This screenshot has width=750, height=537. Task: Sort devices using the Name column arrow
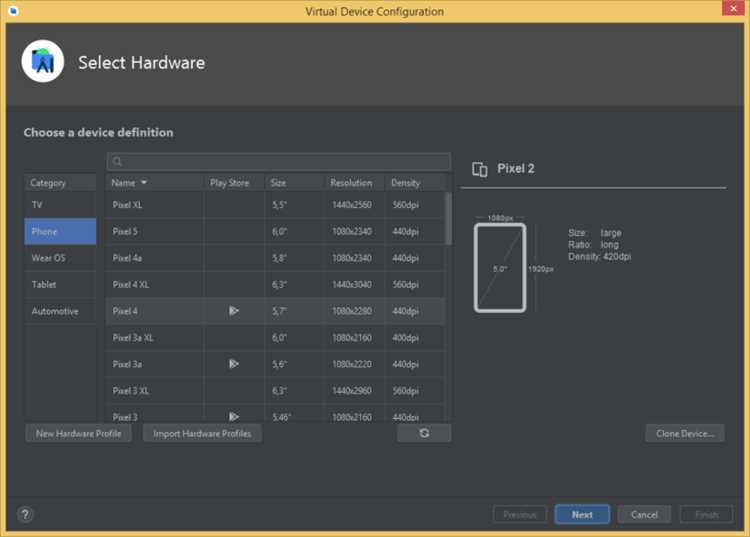[144, 183]
